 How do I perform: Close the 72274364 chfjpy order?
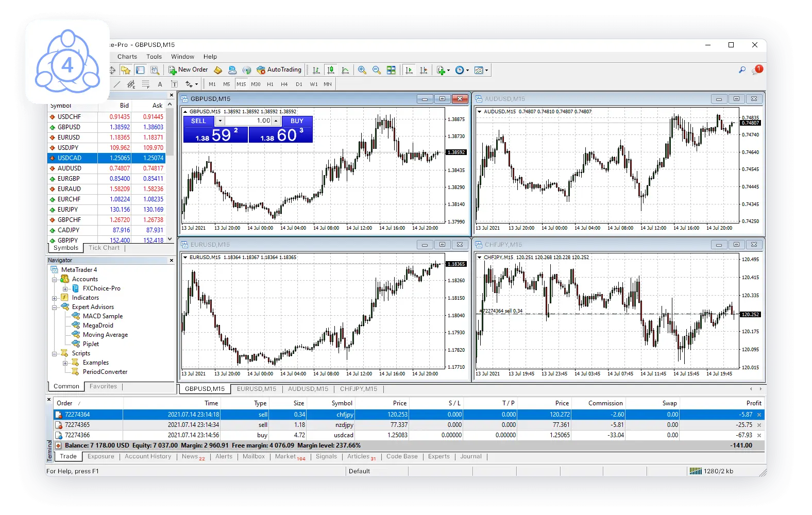pyautogui.click(x=759, y=415)
